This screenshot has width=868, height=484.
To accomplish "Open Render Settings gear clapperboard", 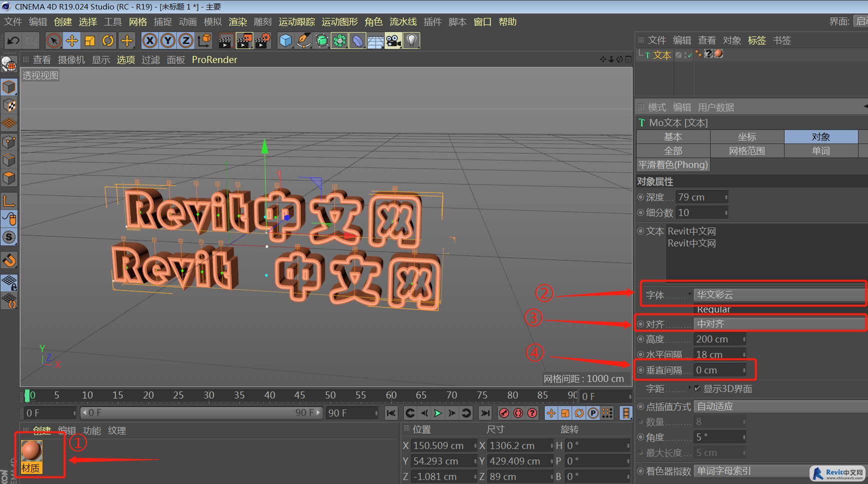I will tap(263, 40).
